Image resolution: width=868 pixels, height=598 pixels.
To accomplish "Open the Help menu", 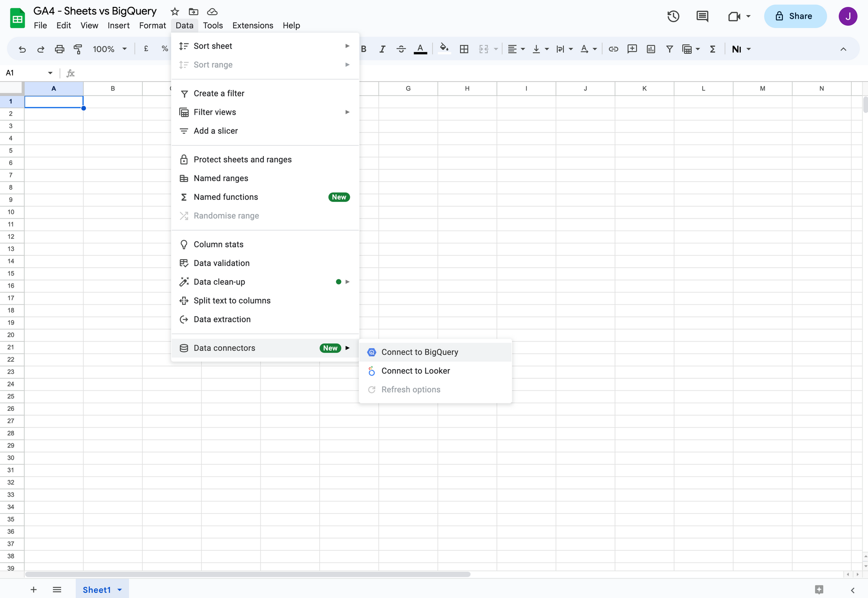I will [291, 26].
